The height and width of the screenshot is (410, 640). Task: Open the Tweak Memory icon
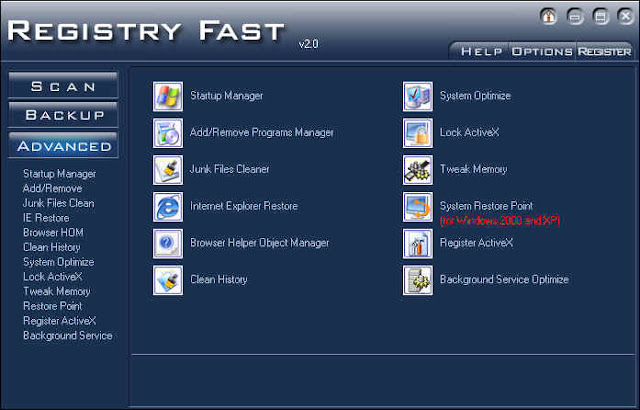click(x=418, y=170)
